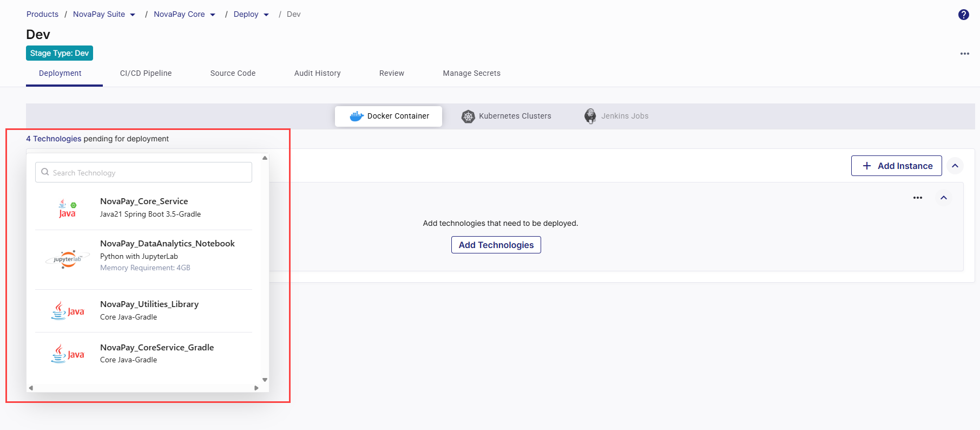980x430 pixels.
Task: Click the Java icon beside NovaPay_Utilities_Library
Action: [x=68, y=311]
